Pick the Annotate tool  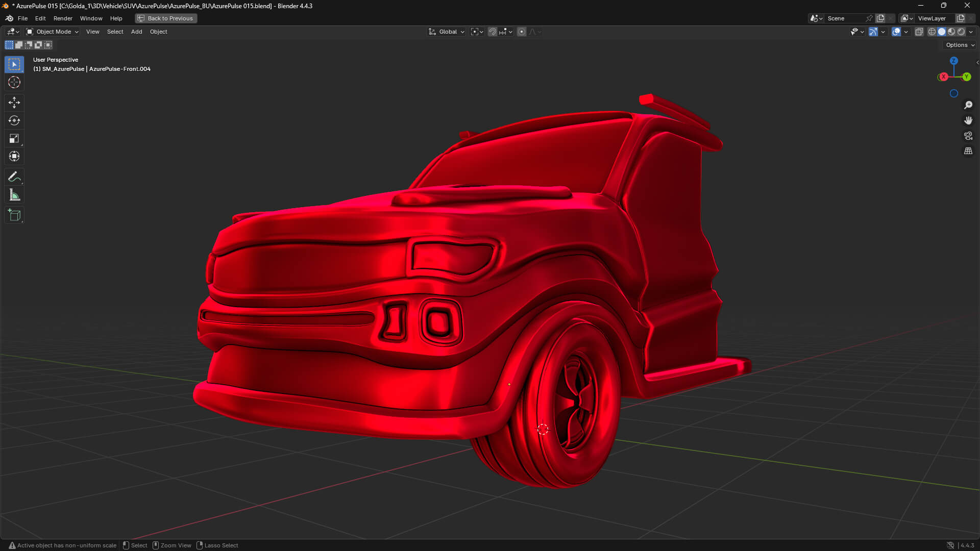14,177
